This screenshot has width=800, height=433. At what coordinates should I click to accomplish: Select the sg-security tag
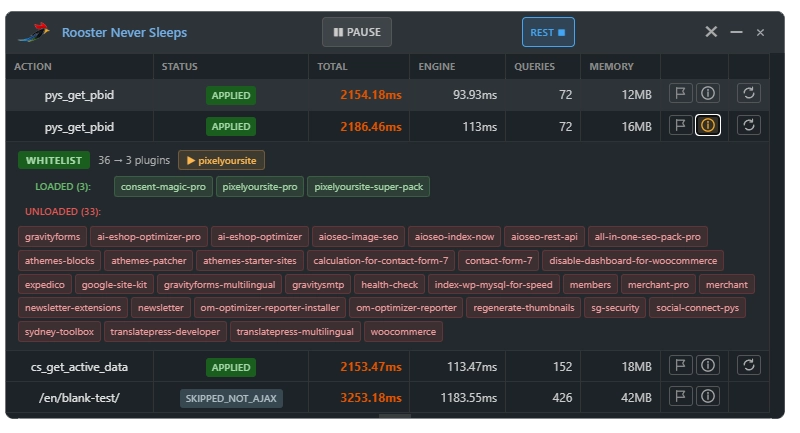615,308
